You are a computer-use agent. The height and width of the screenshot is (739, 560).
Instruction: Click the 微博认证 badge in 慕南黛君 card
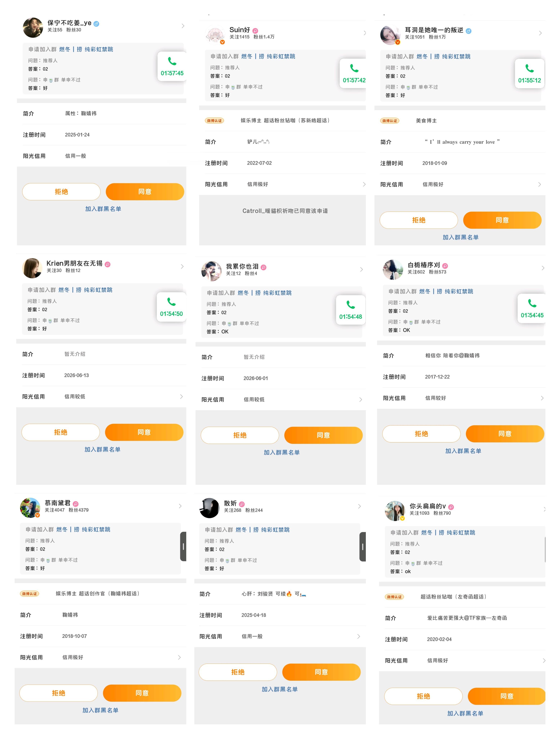pos(29,594)
